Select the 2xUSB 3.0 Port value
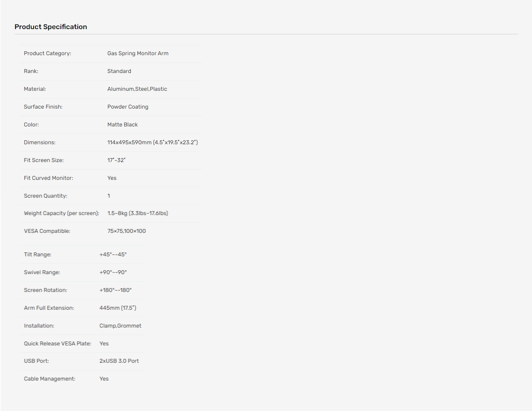The image size is (532, 411). click(x=119, y=361)
